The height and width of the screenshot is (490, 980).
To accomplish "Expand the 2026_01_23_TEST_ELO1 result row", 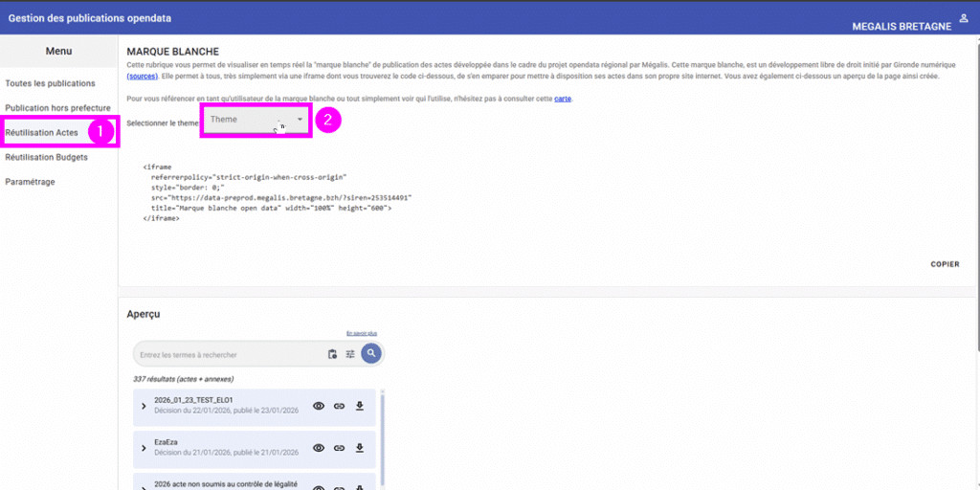I will pos(144,406).
